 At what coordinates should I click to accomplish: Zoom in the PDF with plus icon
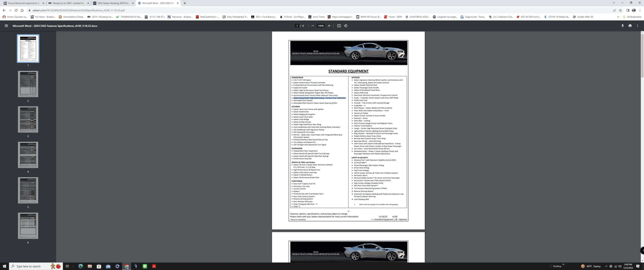click(329, 26)
